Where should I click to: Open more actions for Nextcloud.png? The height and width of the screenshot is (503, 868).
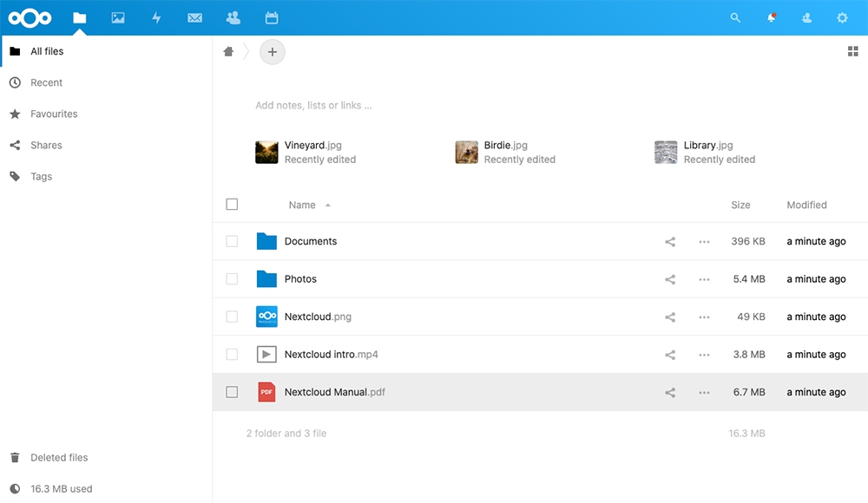(x=704, y=317)
